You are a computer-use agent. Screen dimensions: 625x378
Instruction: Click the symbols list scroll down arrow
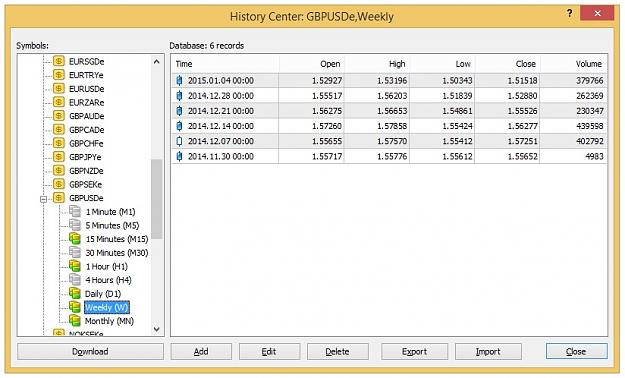click(x=157, y=329)
